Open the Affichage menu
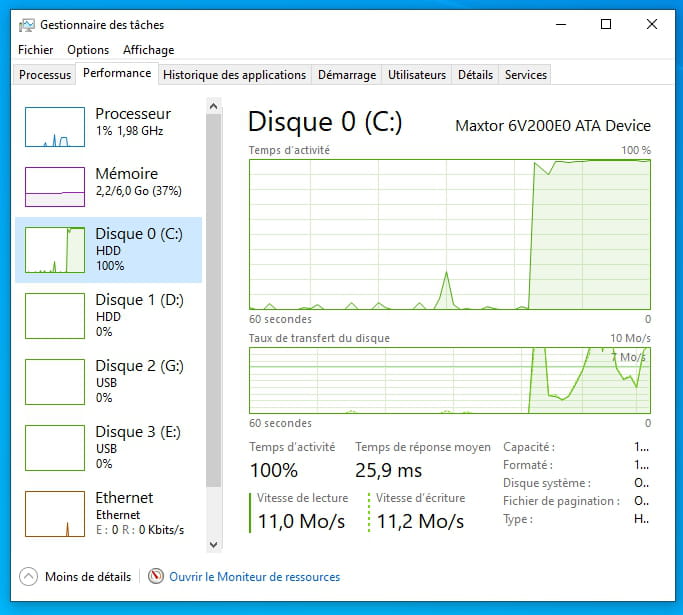 coord(149,50)
